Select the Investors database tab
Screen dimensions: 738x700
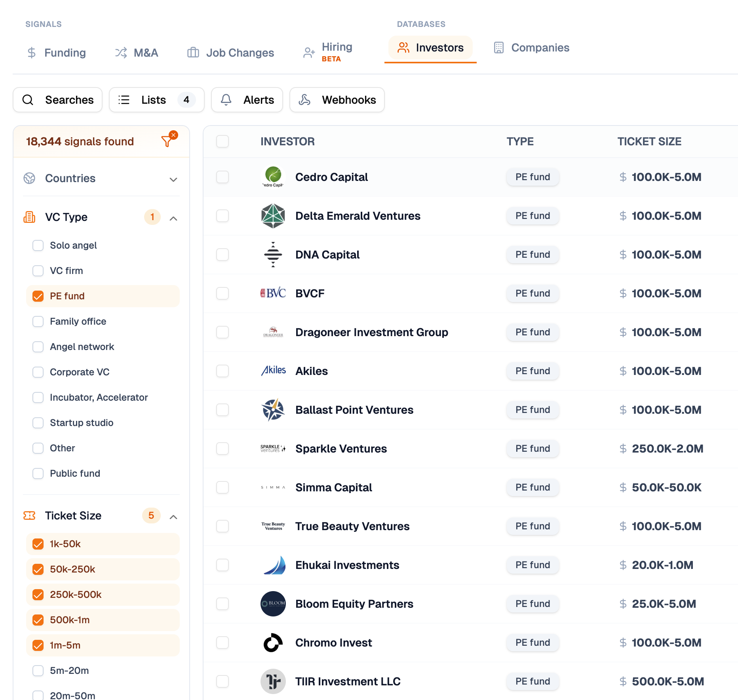point(430,48)
